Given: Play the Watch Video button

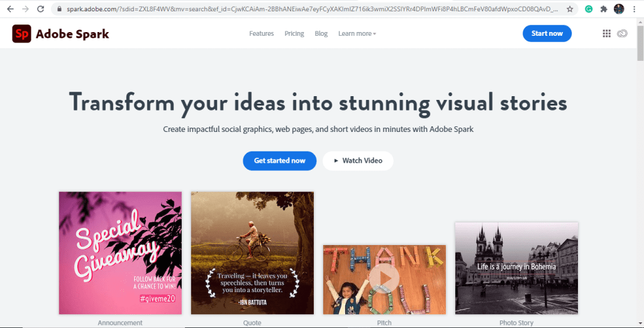Looking at the screenshot, I should 358,161.
